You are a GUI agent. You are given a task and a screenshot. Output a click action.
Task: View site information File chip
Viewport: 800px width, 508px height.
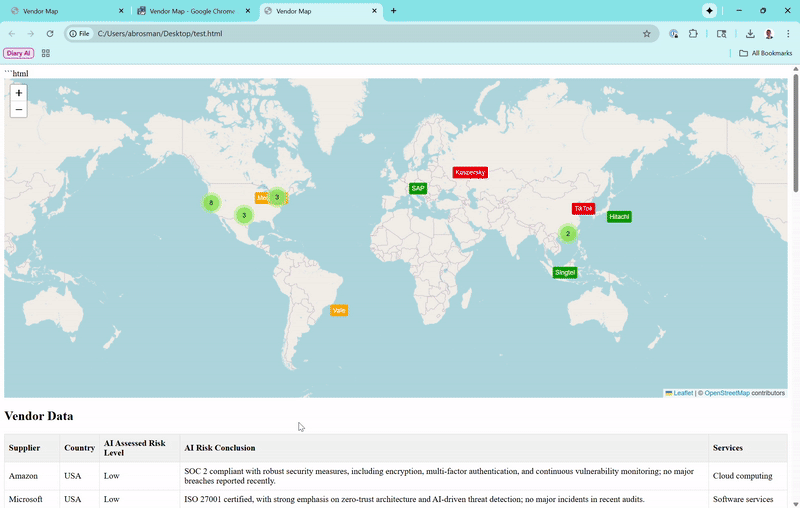[80, 34]
